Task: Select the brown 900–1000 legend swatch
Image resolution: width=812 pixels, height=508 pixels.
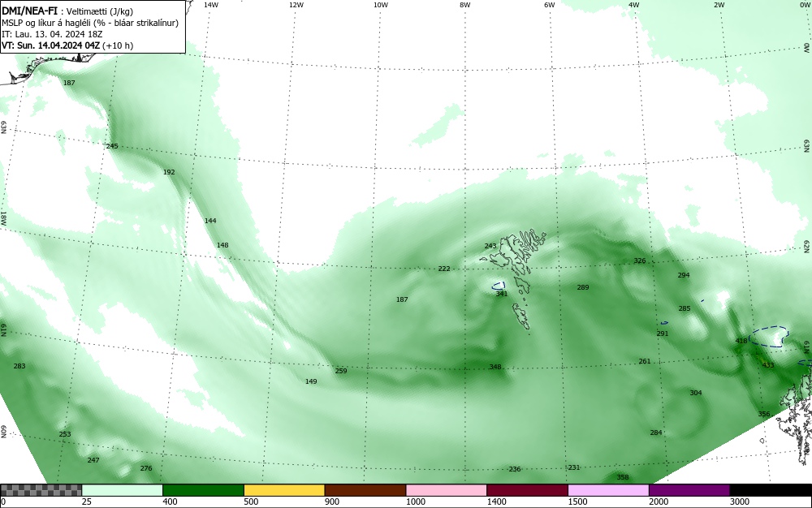Action: click(x=365, y=490)
